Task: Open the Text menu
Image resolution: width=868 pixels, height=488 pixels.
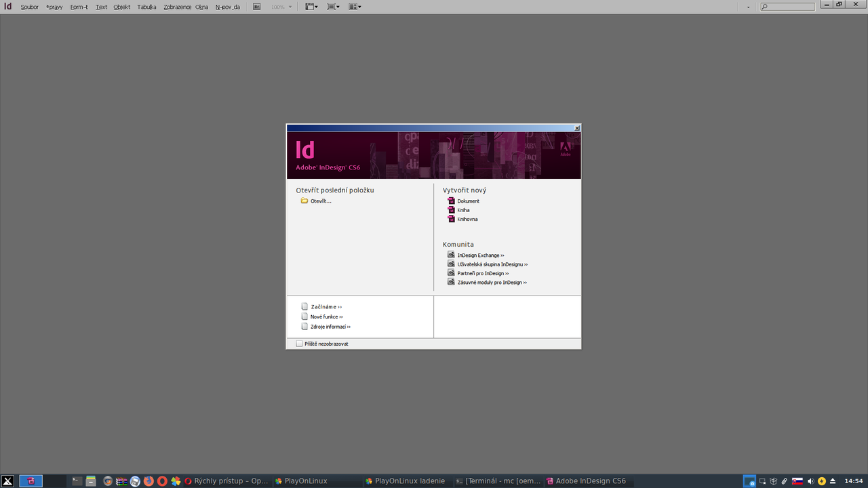Action: pyautogui.click(x=101, y=7)
